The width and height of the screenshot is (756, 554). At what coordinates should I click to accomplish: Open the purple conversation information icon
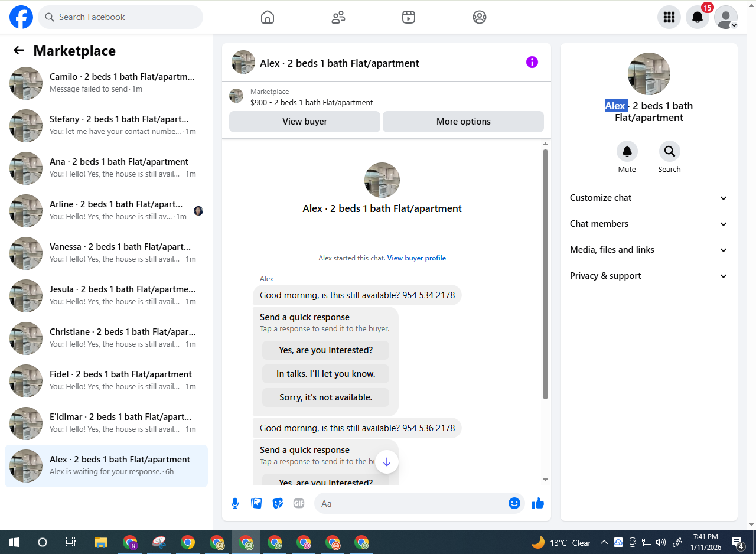coord(532,62)
